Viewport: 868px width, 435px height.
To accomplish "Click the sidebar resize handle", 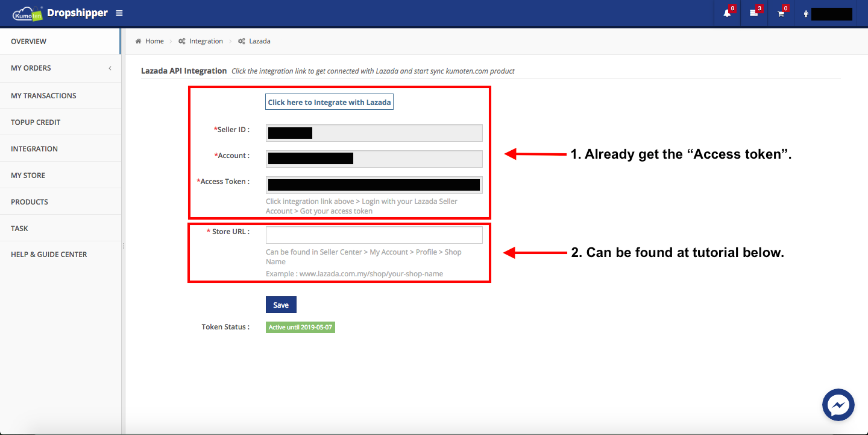I will (123, 246).
